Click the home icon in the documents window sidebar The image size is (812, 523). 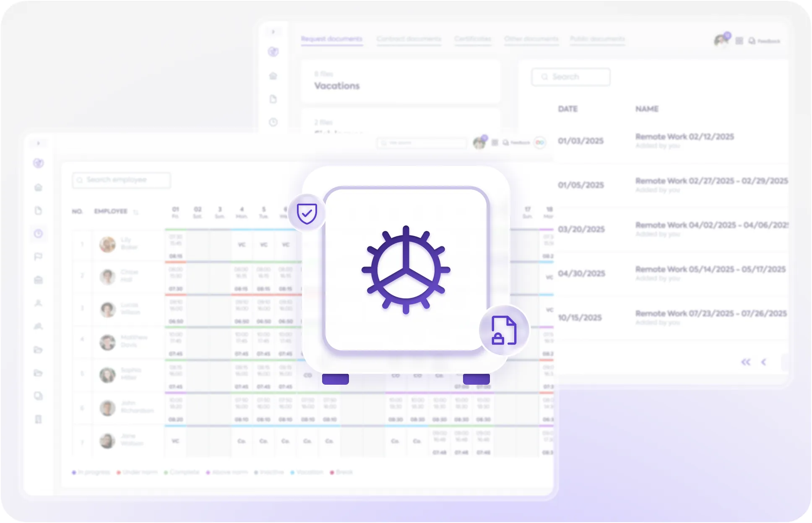[273, 76]
